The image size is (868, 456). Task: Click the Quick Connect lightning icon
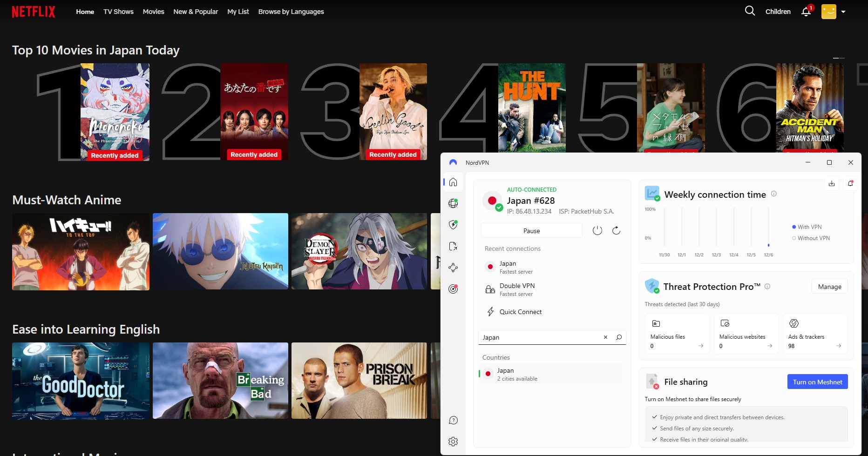(x=490, y=312)
